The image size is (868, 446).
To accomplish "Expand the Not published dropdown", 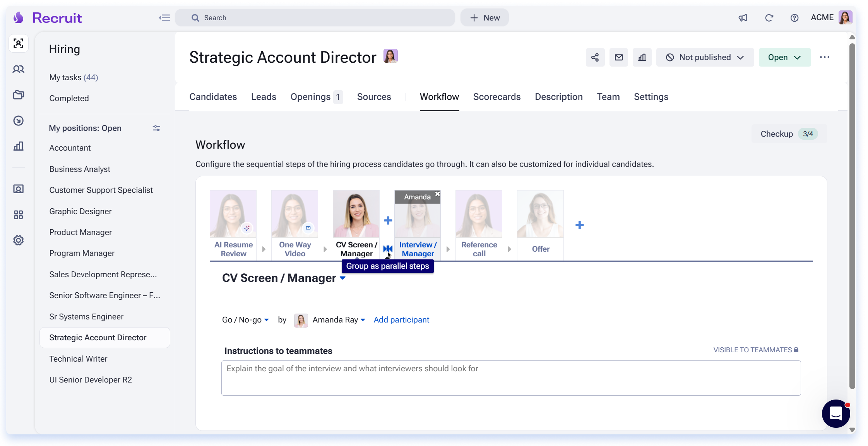I will point(705,57).
